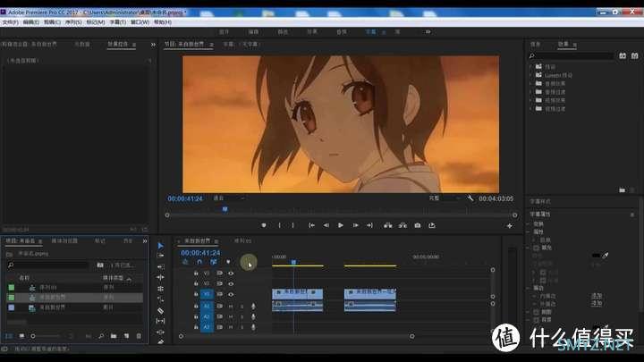
Task: Click the program monitor scrubber playhead
Action: 225,209
